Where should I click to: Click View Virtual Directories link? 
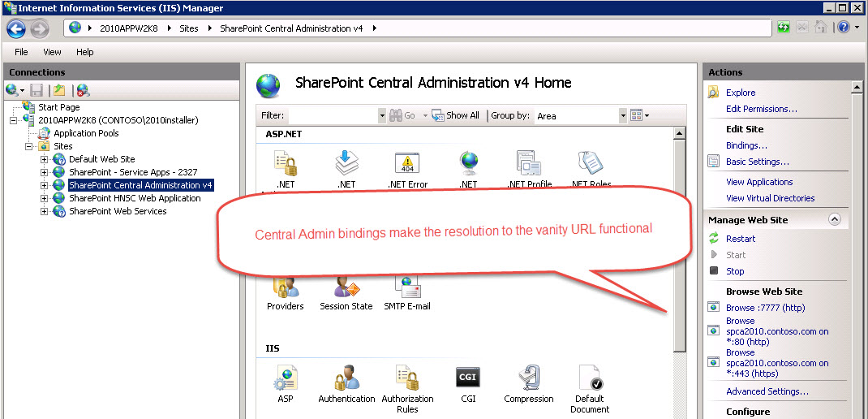click(x=770, y=198)
